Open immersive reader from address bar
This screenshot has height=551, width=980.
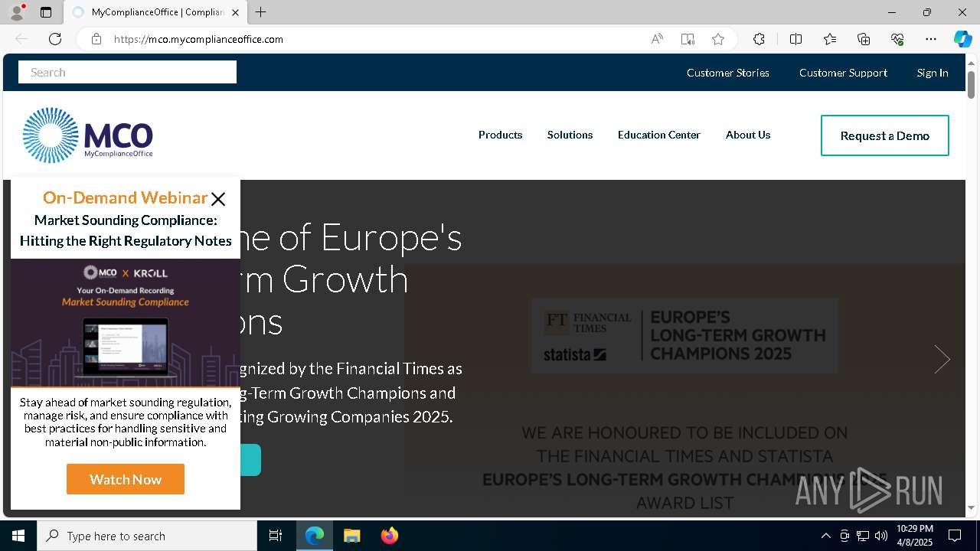[688, 39]
